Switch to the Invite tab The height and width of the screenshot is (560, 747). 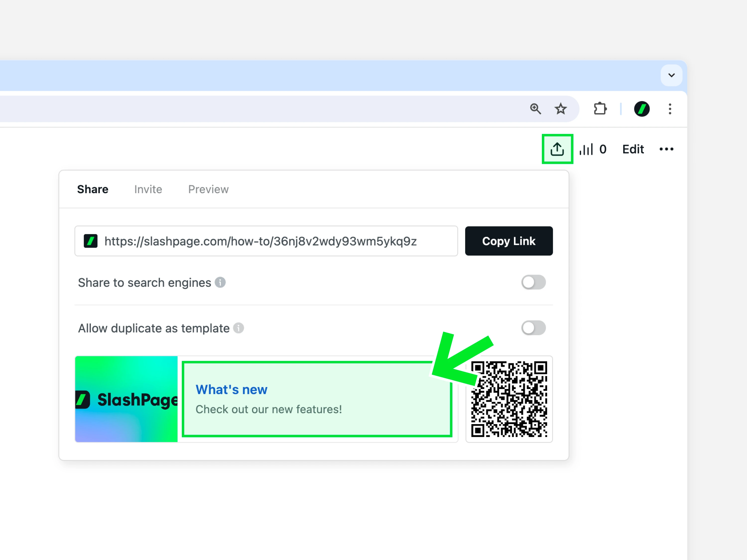point(148,189)
